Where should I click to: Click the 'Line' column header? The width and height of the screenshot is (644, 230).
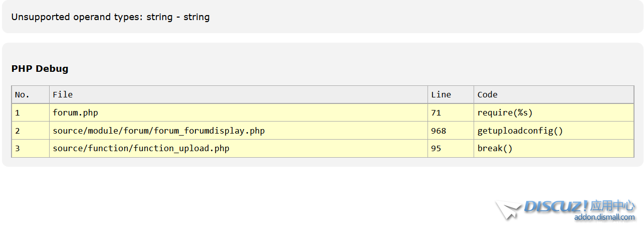[441, 94]
